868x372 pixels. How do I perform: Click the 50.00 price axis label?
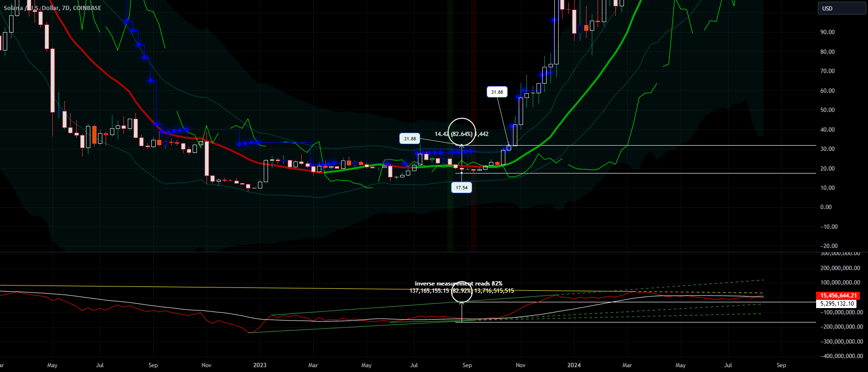[828, 110]
